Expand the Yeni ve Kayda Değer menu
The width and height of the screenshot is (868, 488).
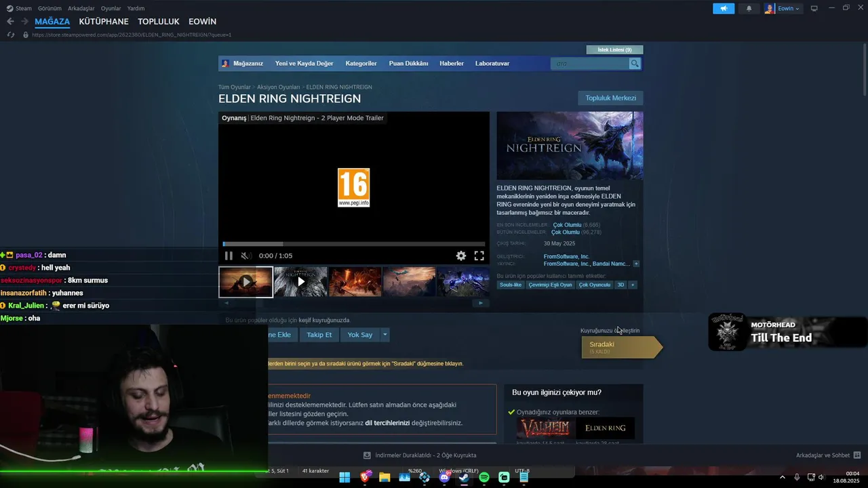point(304,63)
